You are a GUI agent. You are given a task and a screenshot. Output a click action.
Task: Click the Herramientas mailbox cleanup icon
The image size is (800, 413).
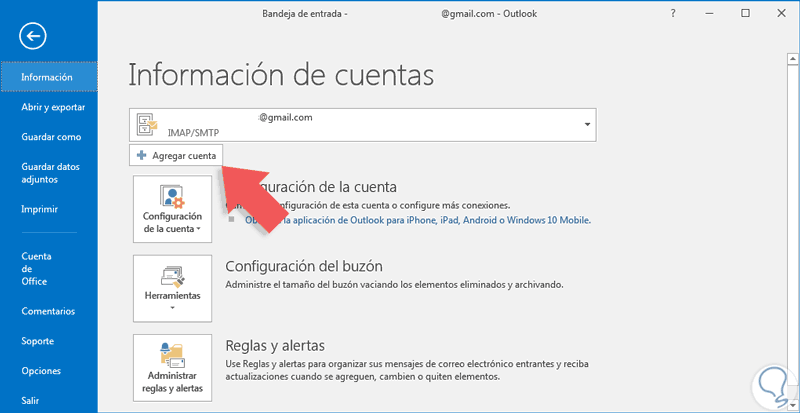[172, 276]
